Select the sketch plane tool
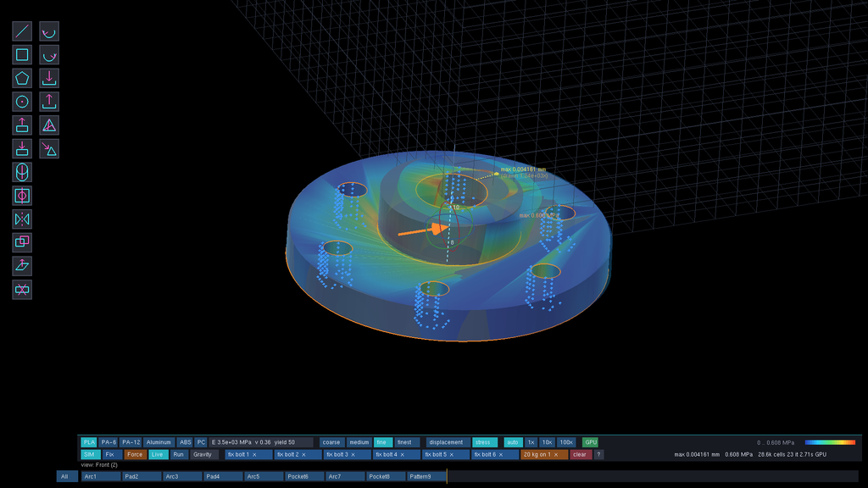 22,266
